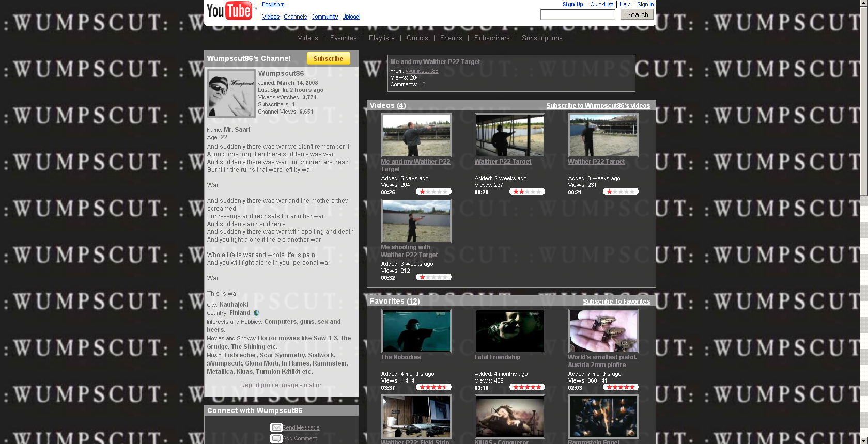Click the Add Comment speech bubble icon
This screenshot has height=444, width=868.
pyautogui.click(x=276, y=438)
